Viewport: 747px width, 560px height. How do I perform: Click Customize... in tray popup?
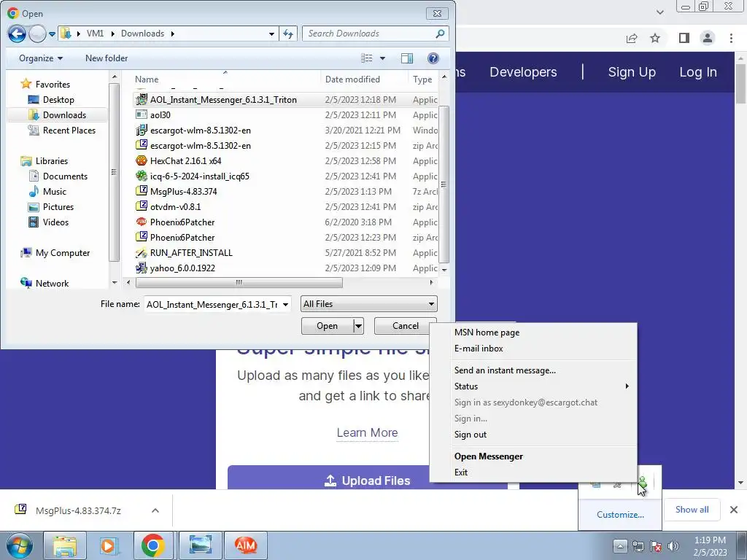[x=620, y=515]
